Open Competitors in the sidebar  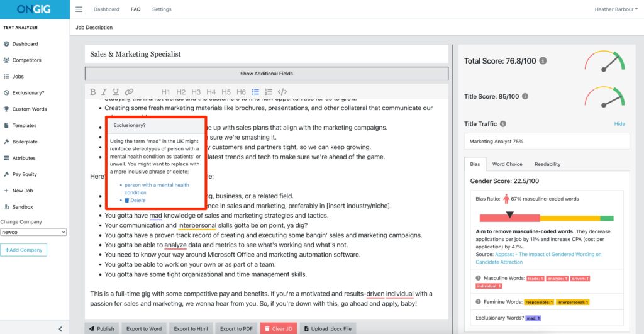click(x=26, y=60)
